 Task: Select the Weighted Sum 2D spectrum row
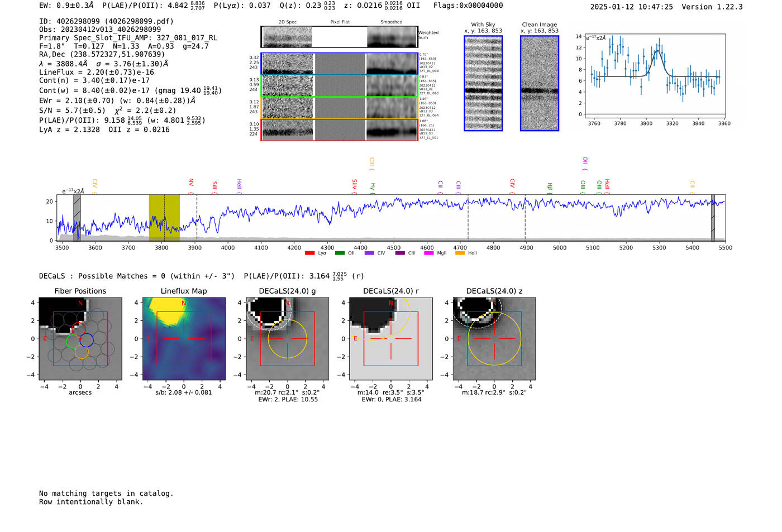(340, 37)
